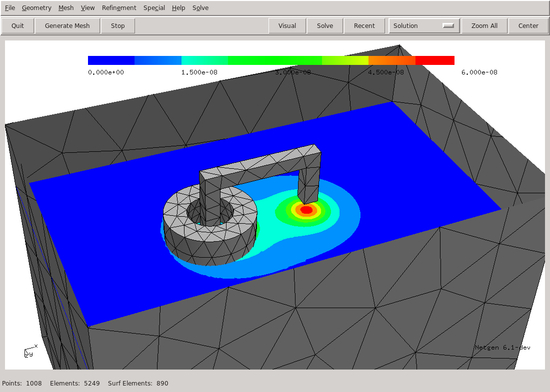Click the Generate Mesh button

pyautogui.click(x=67, y=26)
